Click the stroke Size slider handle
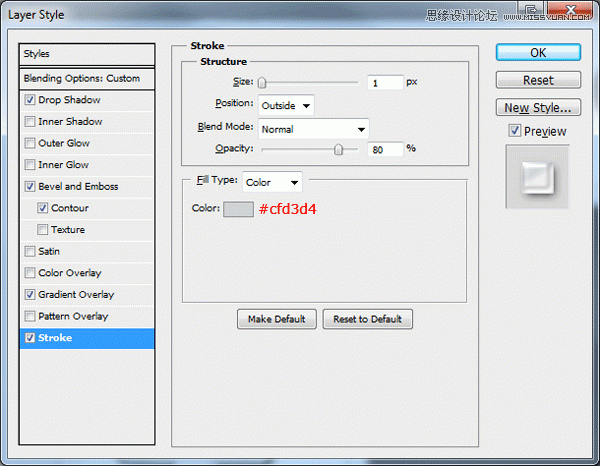The height and width of the screenshot is (466, 600). point(262,83)
